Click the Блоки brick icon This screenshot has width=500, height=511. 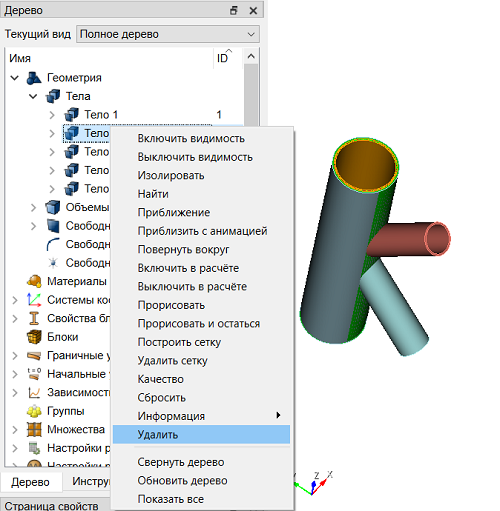click(x=34, y=337)
